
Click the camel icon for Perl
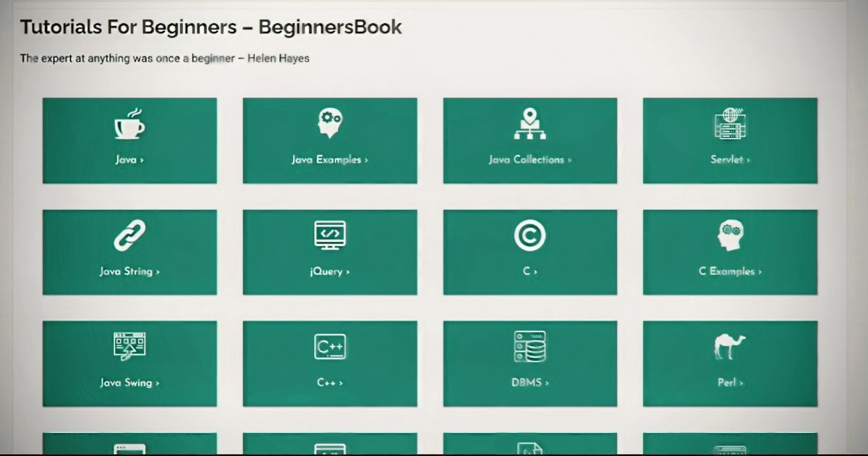[730, 347]
